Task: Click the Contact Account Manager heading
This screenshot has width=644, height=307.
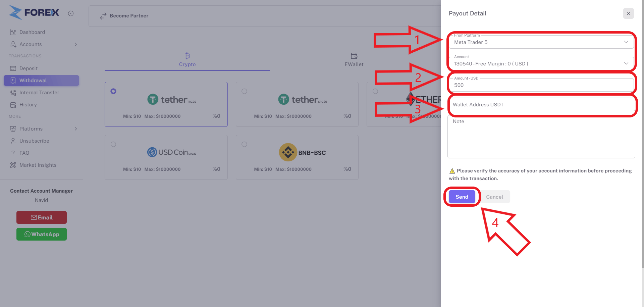Action: (x=41, y=191)
